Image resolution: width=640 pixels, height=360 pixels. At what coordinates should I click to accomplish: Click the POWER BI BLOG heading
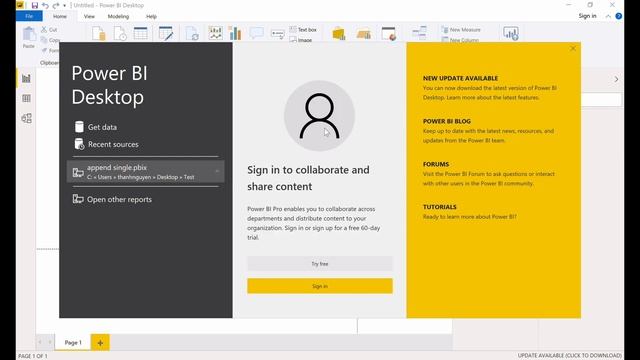coord(447,121)
